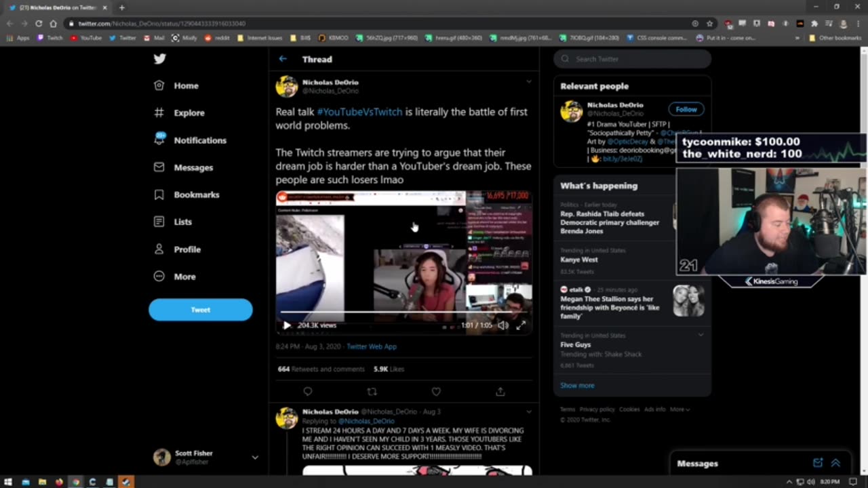Open the Twitter Web App link
Viewport: 868px width, 488px height.
click(x=372, y=346)
